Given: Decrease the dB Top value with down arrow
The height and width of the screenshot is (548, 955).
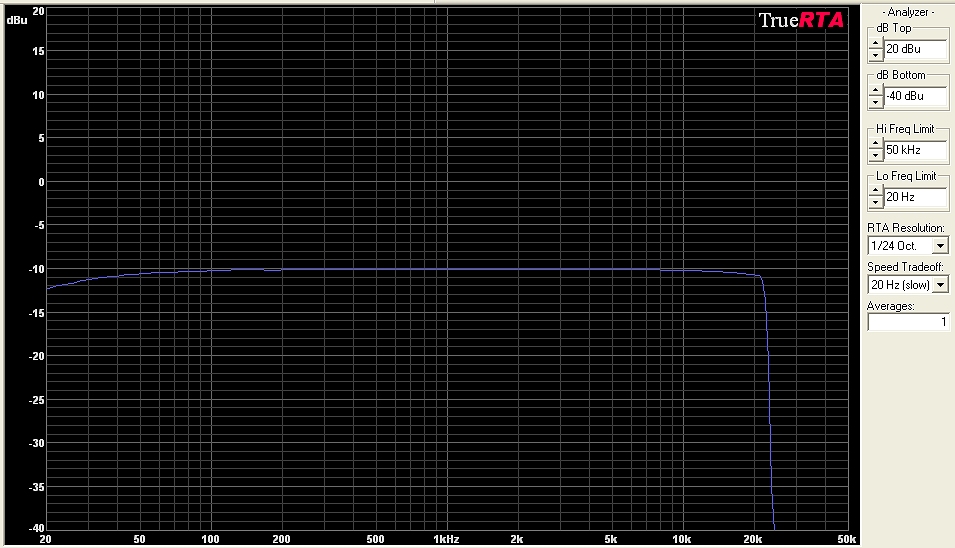Looking at the screenshot, I should click(875, 55).
